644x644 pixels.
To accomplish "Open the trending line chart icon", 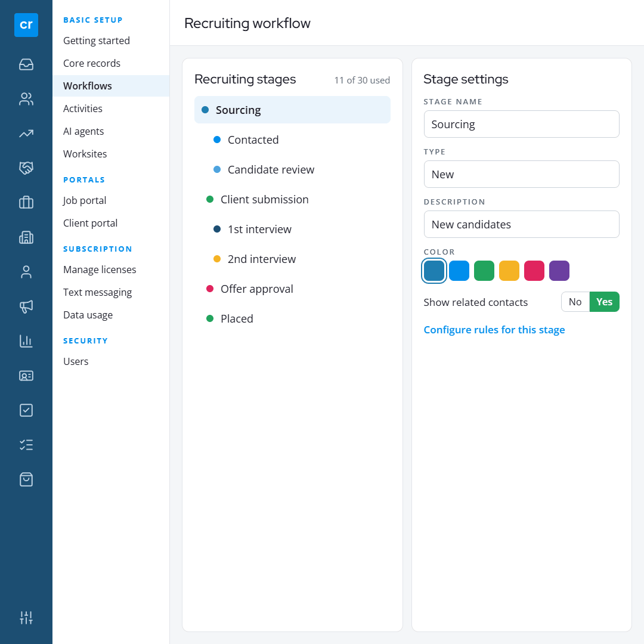I will [x=26, y=134].
